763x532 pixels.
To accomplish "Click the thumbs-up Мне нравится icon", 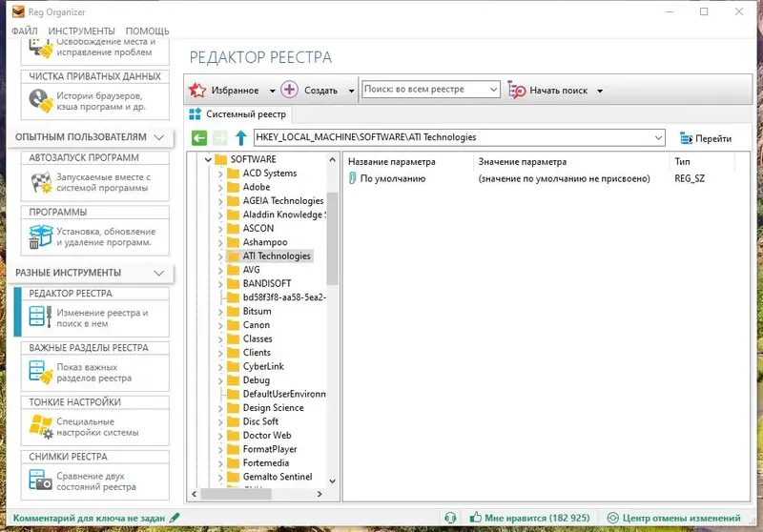I will [475, 518].
